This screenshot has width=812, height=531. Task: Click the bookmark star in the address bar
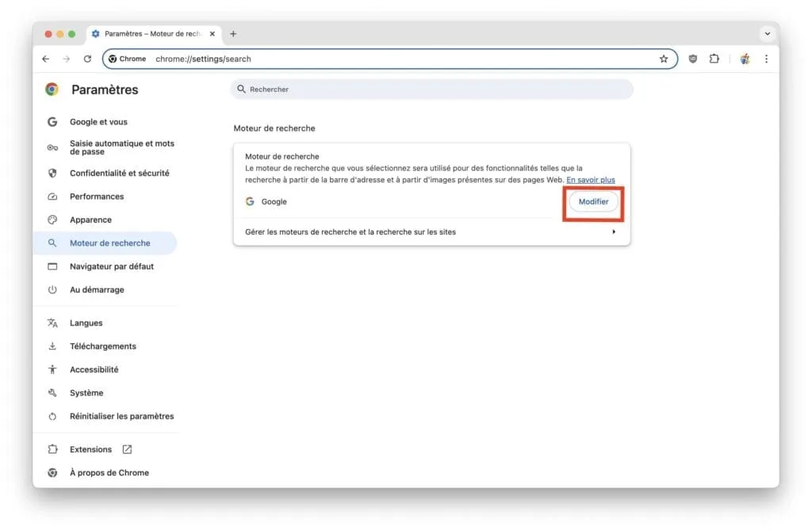pyautogui.click(x=664, y=59)
